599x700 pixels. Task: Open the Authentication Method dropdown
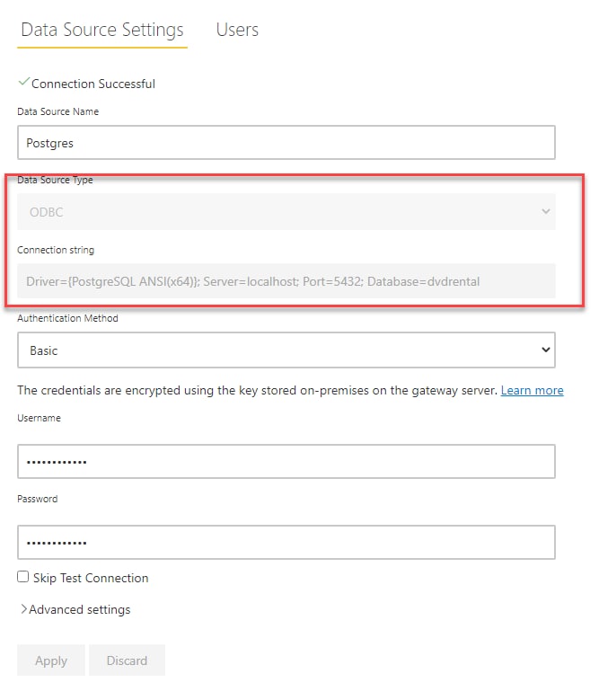pos(286,350)
